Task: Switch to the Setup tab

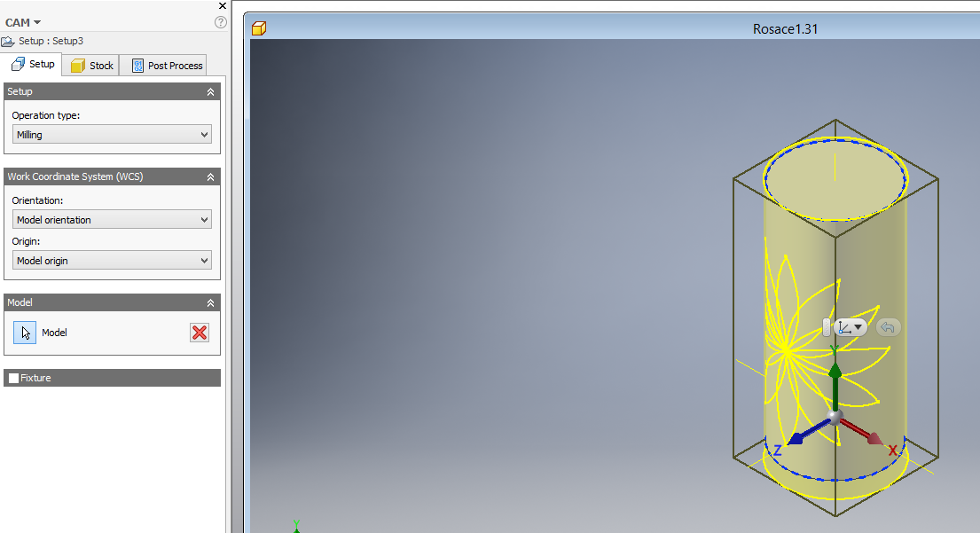Action: pos(33,64)
